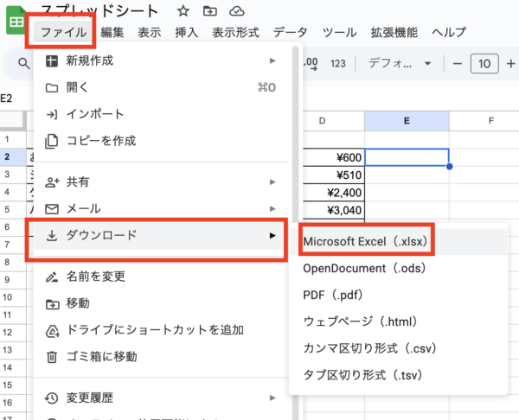
Task: Click the cell containing ¥2,400
Action: (x=334, y=193)
